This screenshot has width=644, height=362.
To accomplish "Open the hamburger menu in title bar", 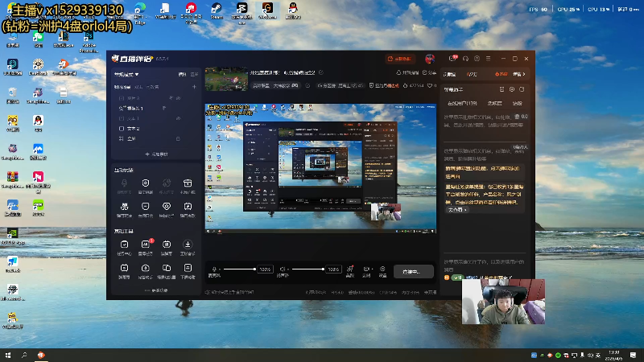I will [x=489, y=59].
